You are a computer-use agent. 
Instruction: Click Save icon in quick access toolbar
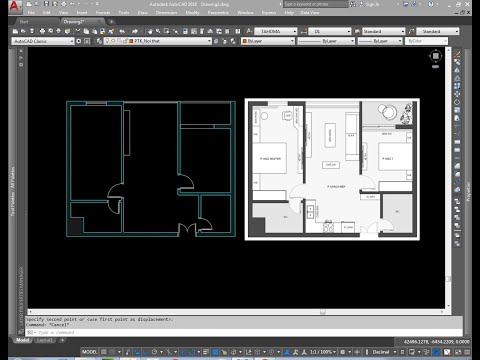click(x=46, y=4)
